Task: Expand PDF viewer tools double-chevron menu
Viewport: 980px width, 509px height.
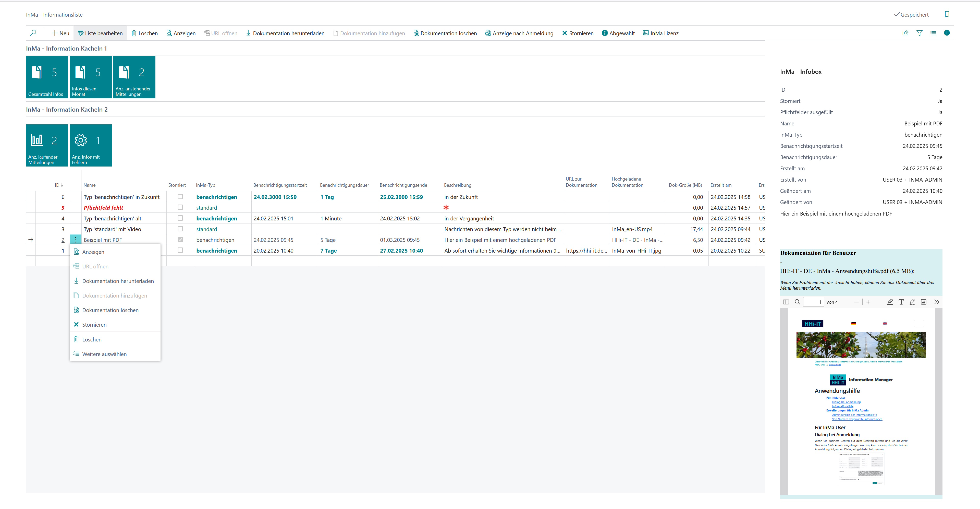Action: (937, 302)
